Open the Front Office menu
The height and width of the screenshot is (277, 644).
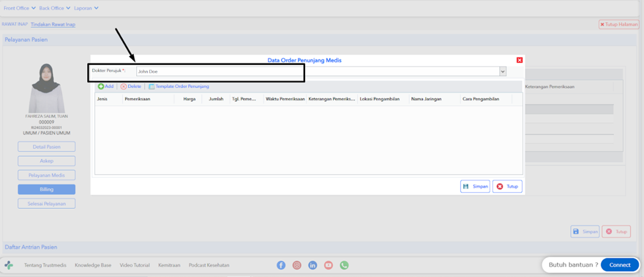20,8
